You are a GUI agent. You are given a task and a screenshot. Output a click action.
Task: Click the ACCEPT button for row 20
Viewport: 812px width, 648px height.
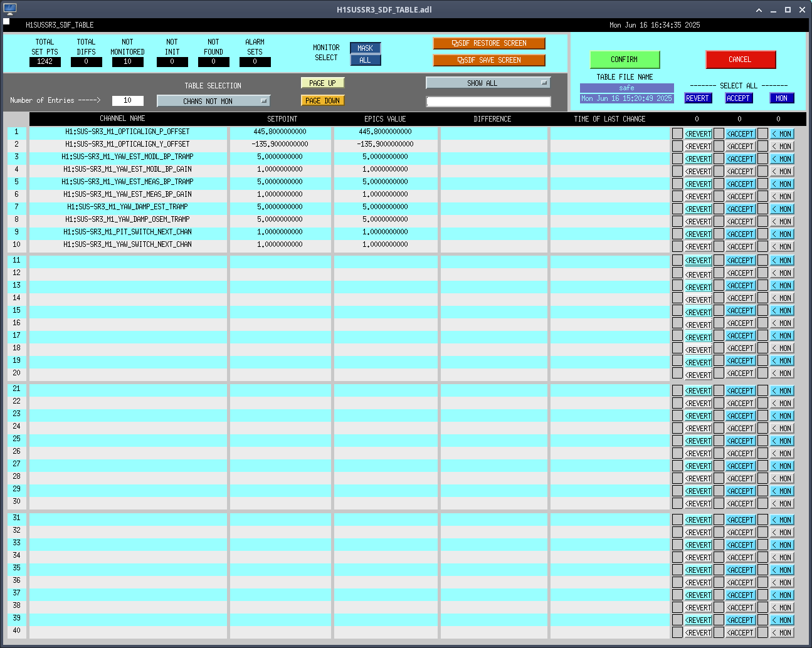click(741, 374)
